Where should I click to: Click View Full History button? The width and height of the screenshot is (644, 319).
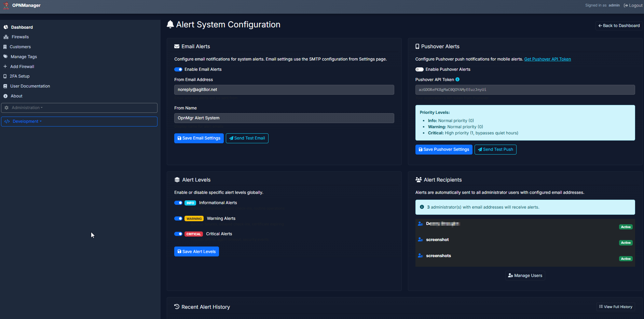click(616, 307)
